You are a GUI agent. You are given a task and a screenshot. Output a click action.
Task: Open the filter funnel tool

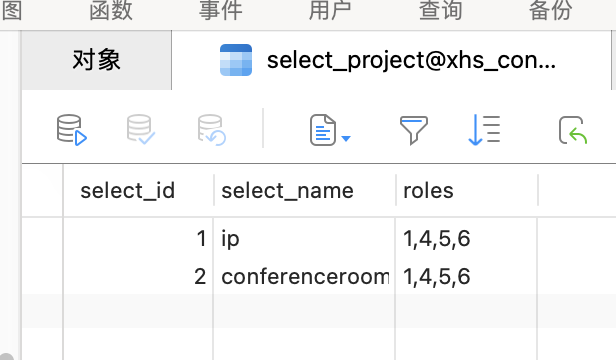pyautogui.click(x=414, y=130)
